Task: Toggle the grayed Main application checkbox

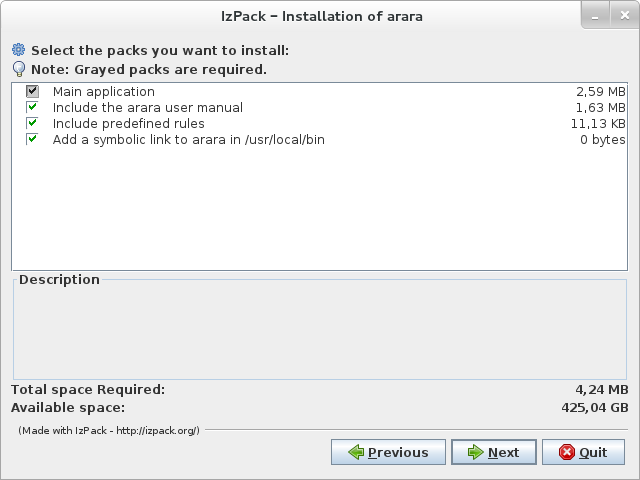Action: (x=32, y=92)
